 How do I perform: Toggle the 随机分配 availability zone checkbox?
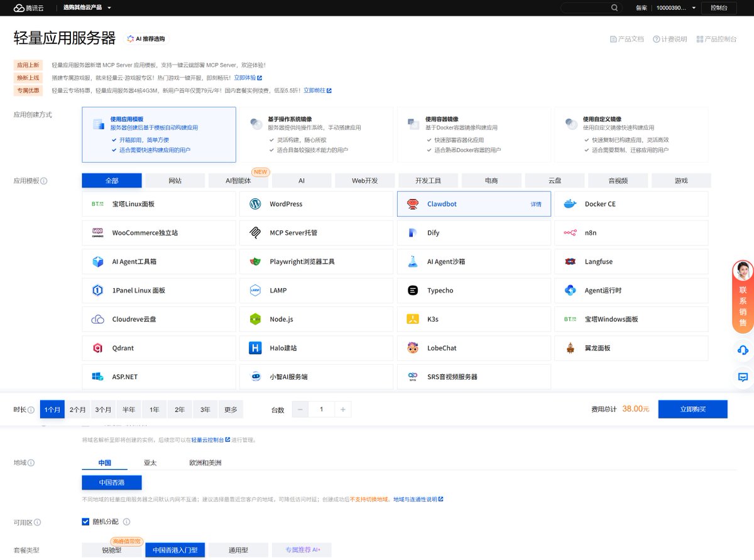(x=86, y=522)
